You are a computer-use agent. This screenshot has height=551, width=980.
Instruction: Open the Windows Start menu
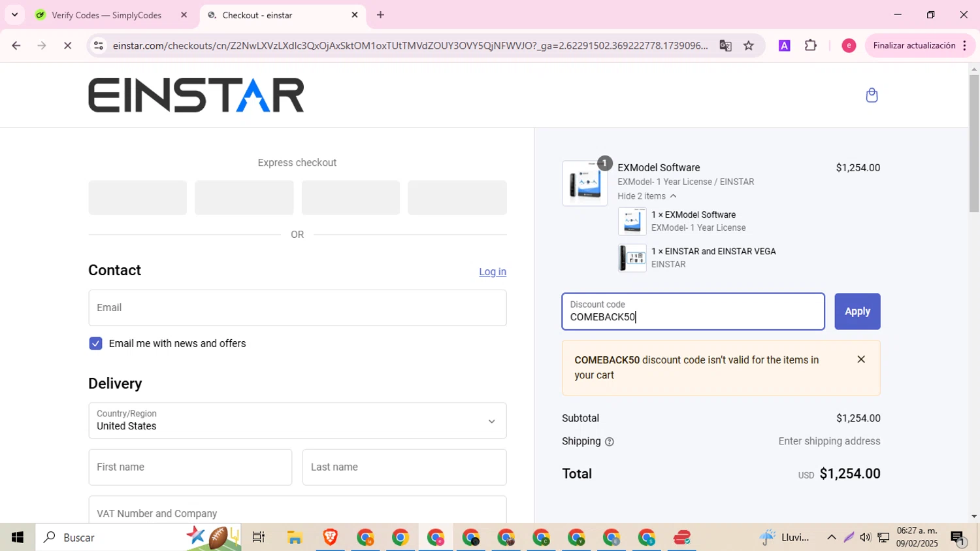pyautogui.click(x=18, y=537)
